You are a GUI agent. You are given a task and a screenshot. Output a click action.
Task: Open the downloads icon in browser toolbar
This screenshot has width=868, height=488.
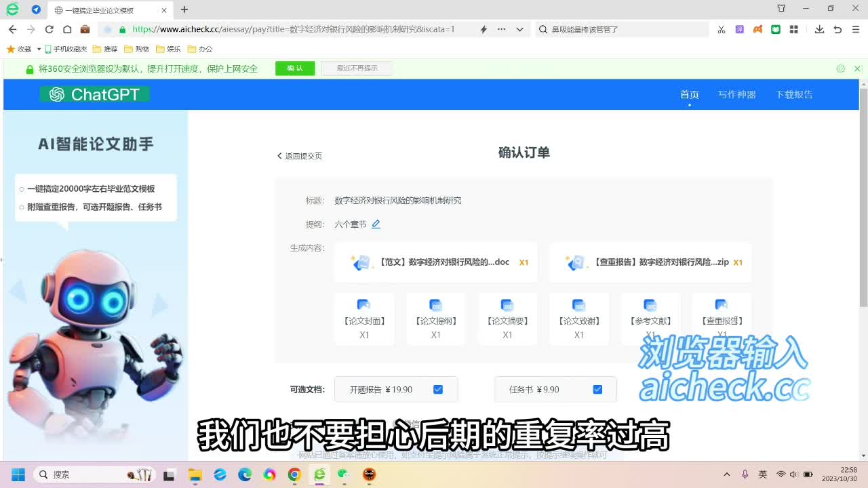819,29
